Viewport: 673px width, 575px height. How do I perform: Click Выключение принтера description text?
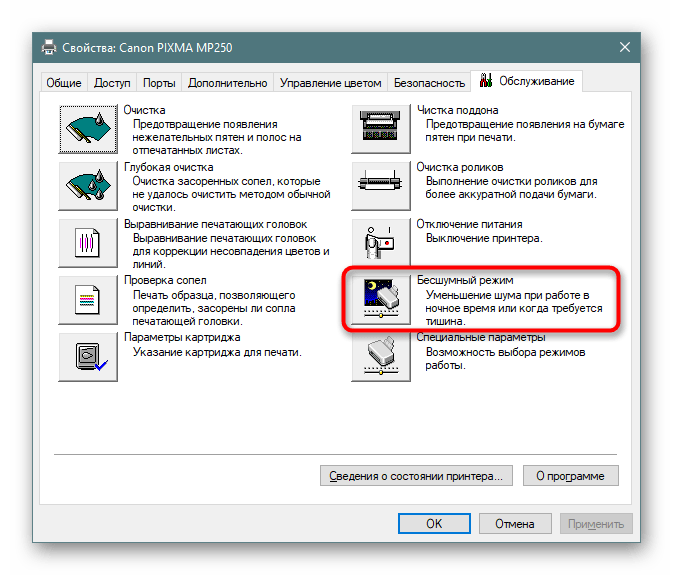tap(484, 238)
